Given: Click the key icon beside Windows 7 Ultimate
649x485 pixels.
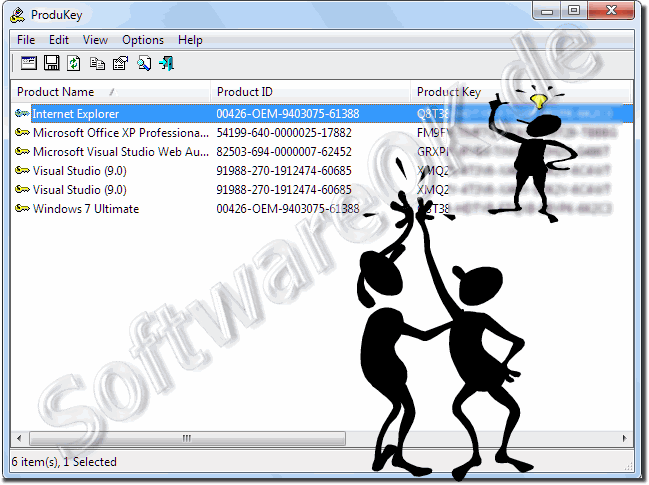Looking at the screenshot, I should pyautogui.click(x=22, y=208).
